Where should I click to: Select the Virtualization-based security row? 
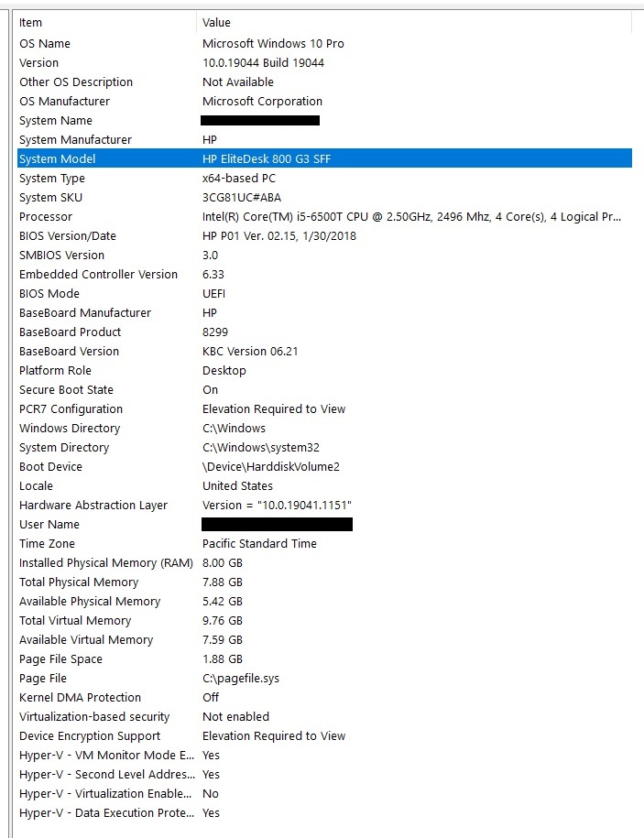tap(324, 717)
